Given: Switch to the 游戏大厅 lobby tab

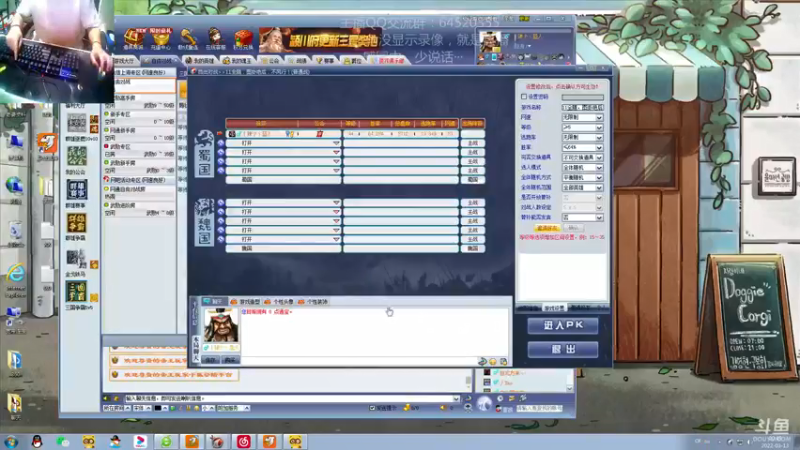Looking at the screenshot, I should [124, 61].
